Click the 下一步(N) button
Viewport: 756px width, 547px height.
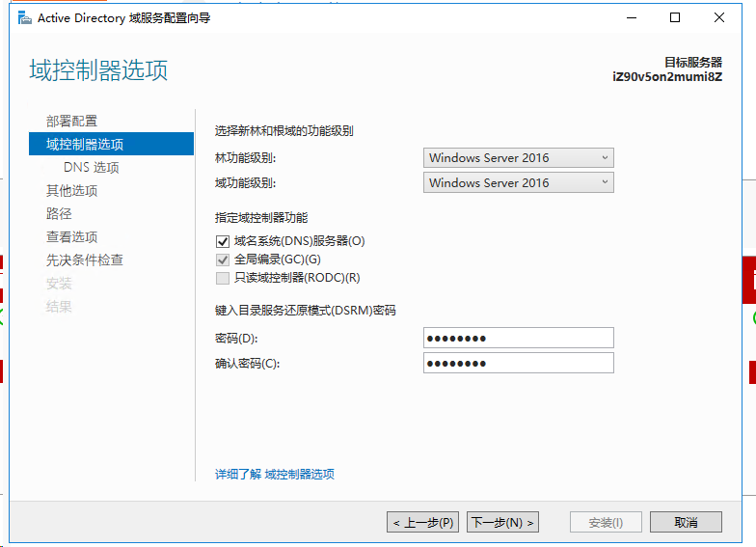pyautogui.click(x=503, y=523)
